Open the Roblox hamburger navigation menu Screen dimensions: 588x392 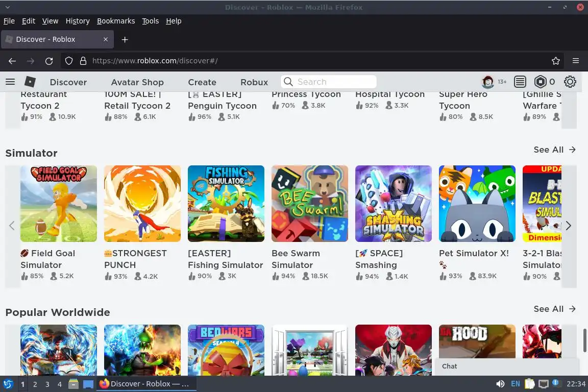[10, 82]
